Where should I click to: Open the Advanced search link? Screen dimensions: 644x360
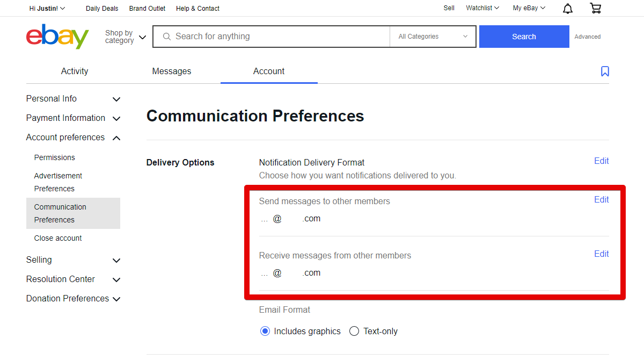point(588,37)
